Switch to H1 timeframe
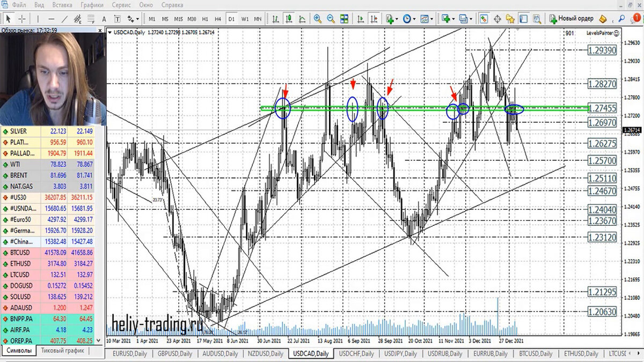Viewport: 644px width, 362px height. tap(205, 19)
